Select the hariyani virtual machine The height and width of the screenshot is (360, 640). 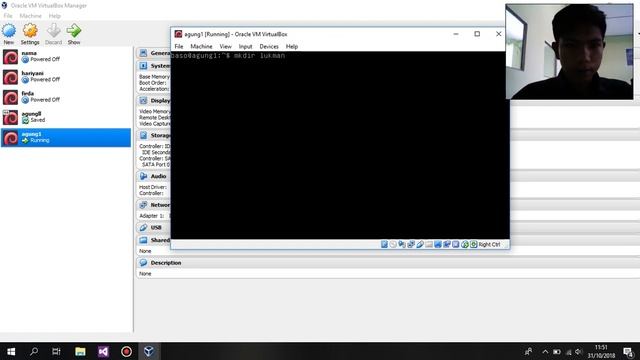[x=66, y=77]
